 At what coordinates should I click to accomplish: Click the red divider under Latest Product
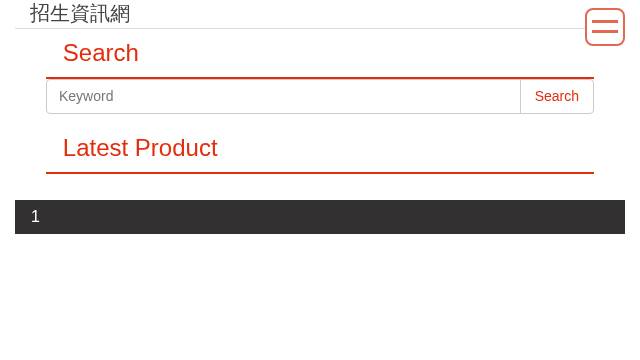tap(320, 173)
